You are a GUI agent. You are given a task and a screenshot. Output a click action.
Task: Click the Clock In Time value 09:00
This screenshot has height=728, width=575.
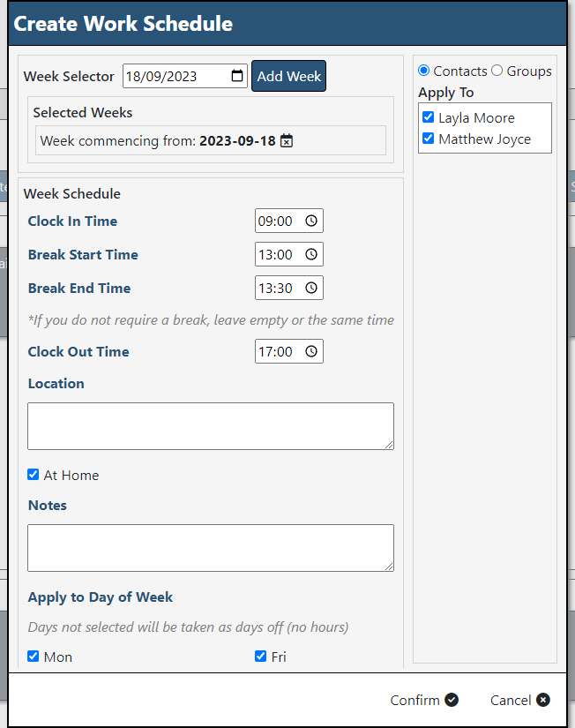(x=275, y=221)
